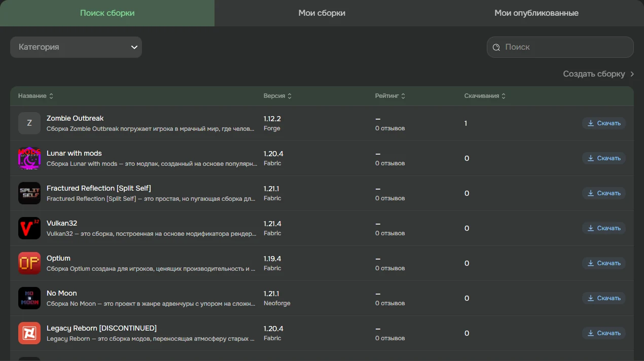Screen dimensions: 644x361
Task: Switch to the Поиск сборки tab
Action: [x=107, y=13]
